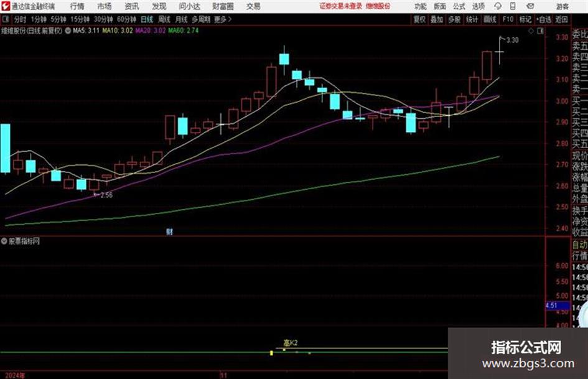The height and width of the screenshot is (379, 588).
Task: Open the 交易 menu
Action: pos(253,6)
